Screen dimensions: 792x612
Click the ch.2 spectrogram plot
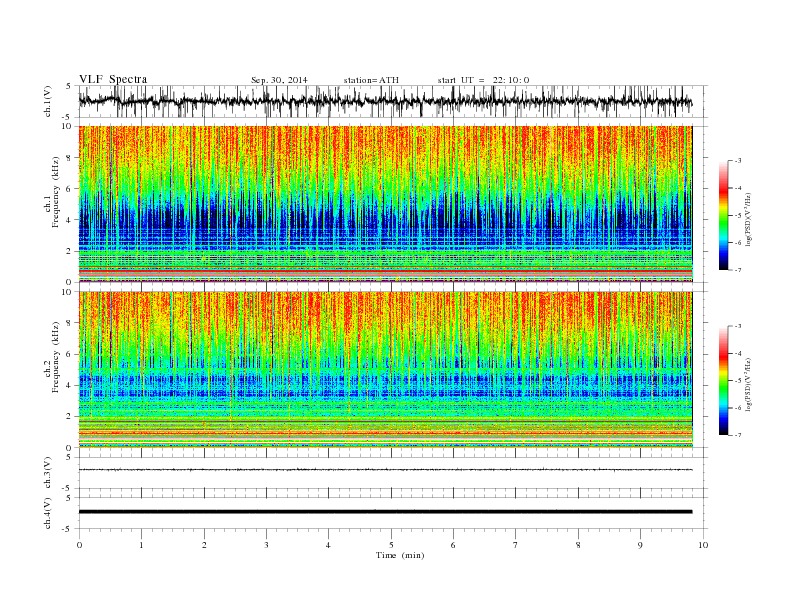coord(386,370)
